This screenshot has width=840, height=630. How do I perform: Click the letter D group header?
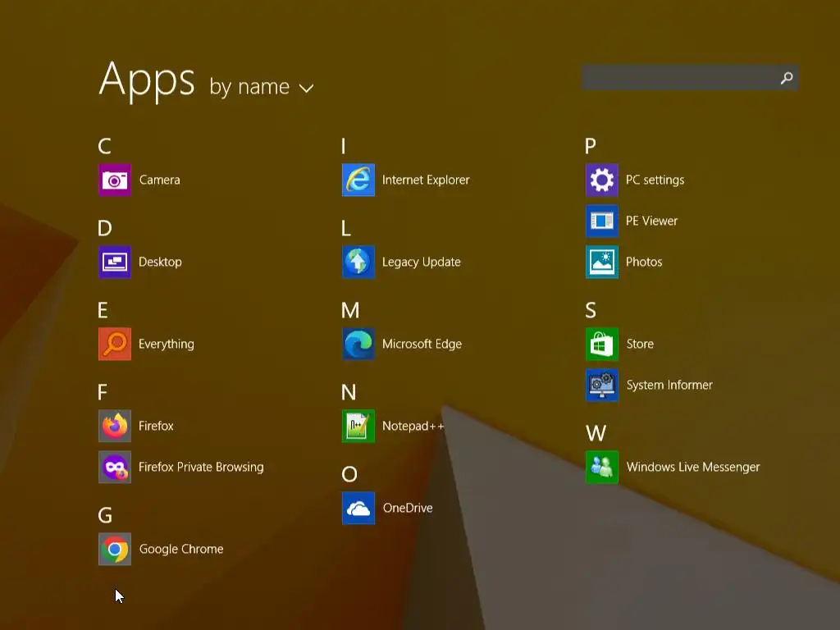click(105, 228)
